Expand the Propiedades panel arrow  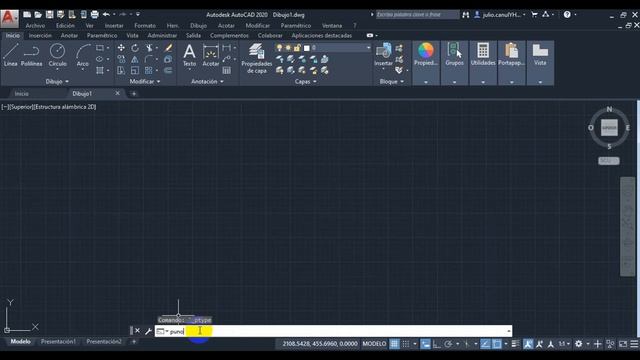tap(426, 82)
